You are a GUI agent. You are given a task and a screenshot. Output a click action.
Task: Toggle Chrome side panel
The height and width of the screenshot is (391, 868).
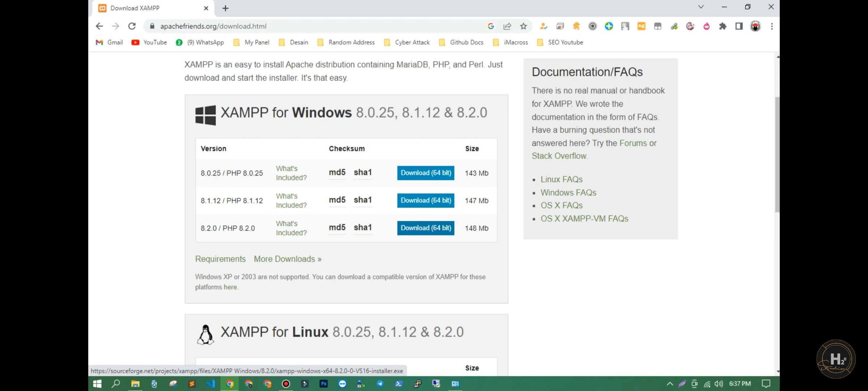point(739,26)
